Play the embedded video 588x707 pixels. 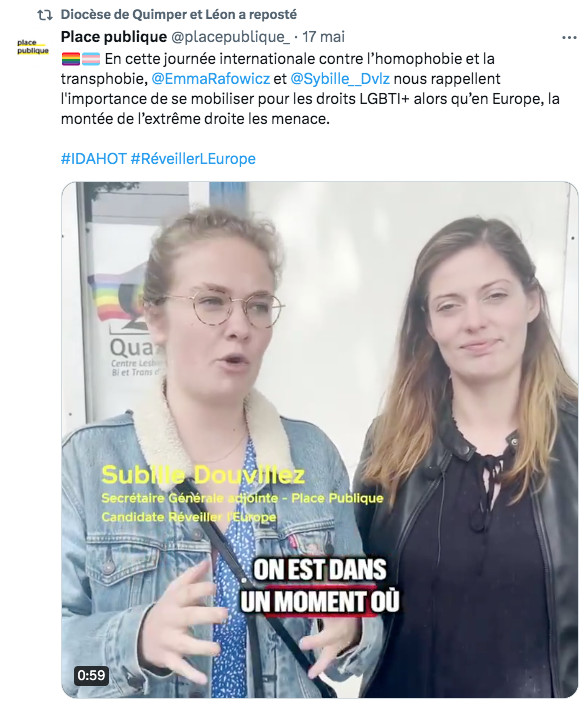(x=320, y=440)
